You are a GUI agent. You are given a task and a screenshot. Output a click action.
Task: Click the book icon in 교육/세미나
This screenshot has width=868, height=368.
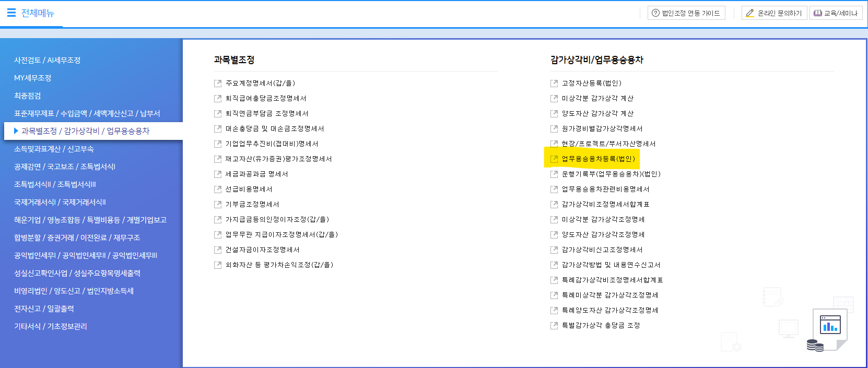pyautogui.click(x=818, y=13)
